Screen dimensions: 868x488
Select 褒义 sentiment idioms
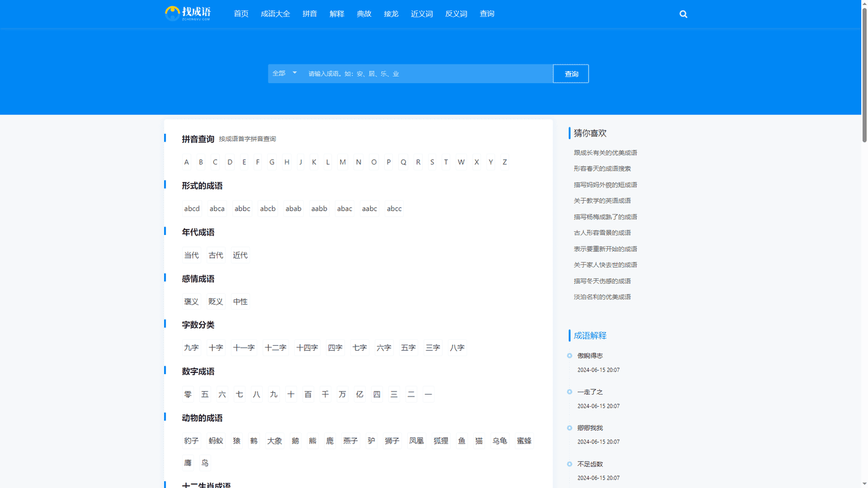[191, 302]
